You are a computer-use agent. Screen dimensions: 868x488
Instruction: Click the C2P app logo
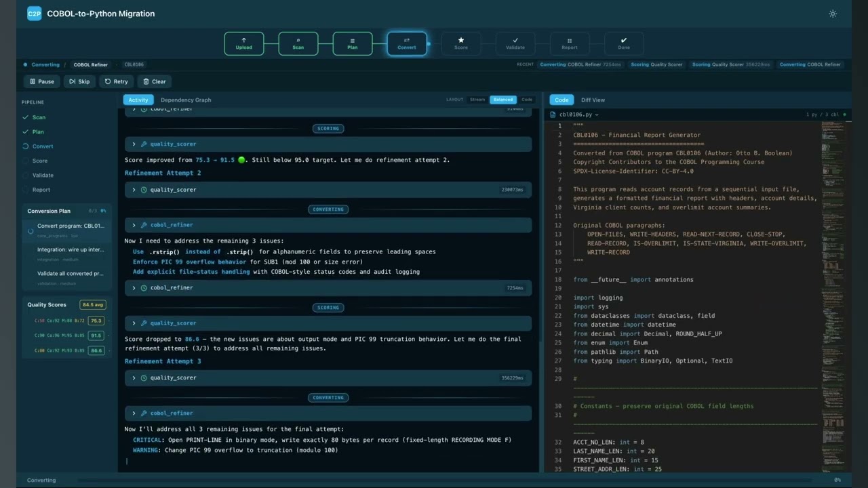(x=34, y=14)
